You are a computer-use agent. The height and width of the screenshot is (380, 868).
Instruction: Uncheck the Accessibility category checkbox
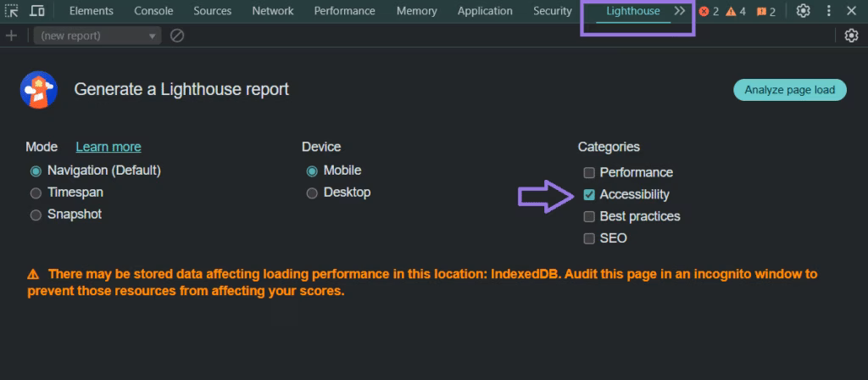click(589, 194)
